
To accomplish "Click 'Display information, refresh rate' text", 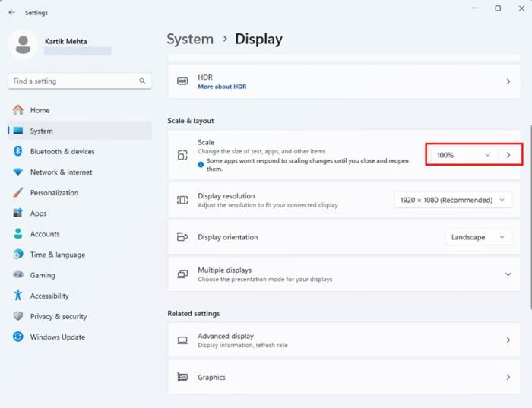I will pos(242,345).
